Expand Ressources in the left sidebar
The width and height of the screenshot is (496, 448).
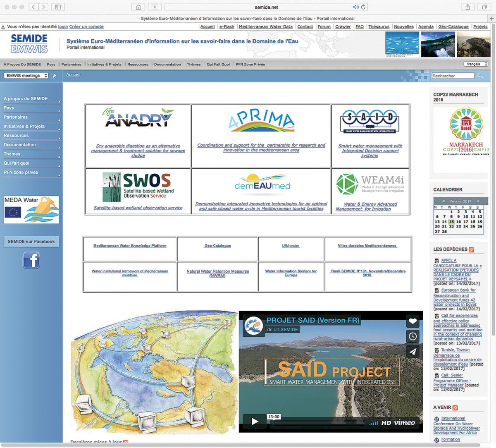point(31,136)
